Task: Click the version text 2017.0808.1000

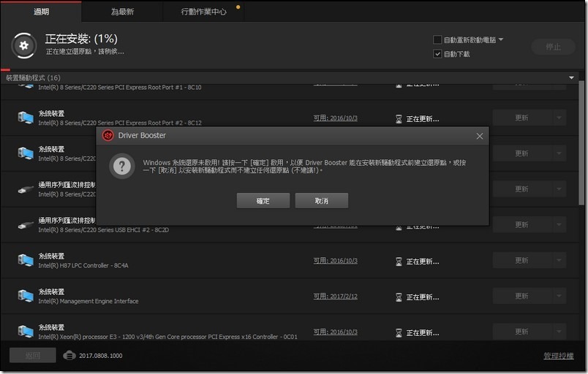Action: [100, 356]
